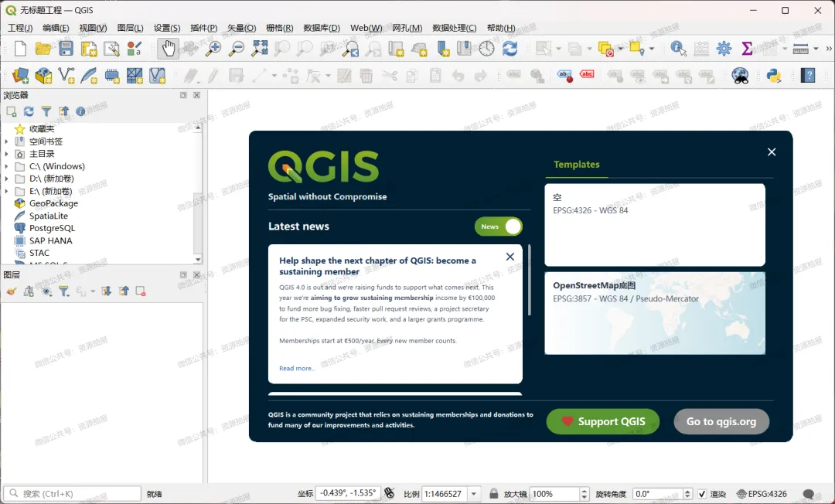
Task: Toggle the News switch off
Action: [x=499, y=226]
